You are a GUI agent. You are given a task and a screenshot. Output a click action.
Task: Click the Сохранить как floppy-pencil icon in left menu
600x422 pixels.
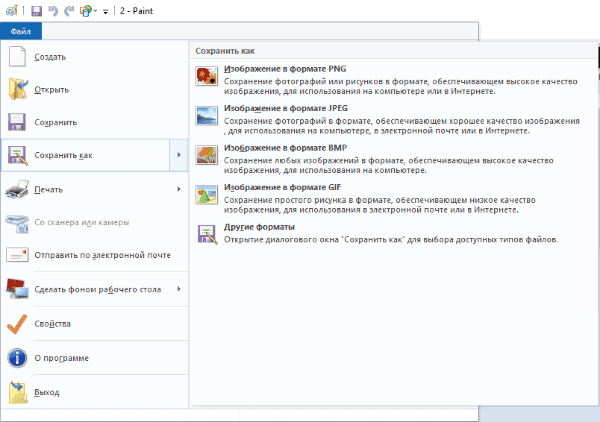pos(18,155)
